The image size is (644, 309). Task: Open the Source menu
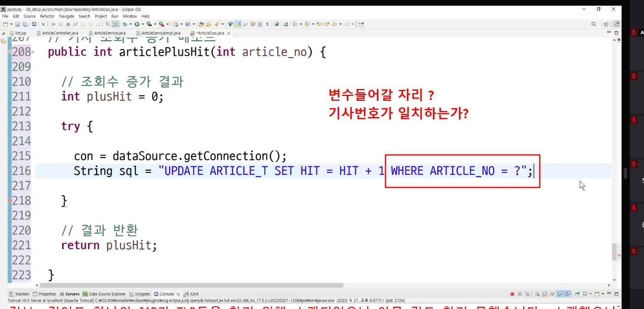30,17
